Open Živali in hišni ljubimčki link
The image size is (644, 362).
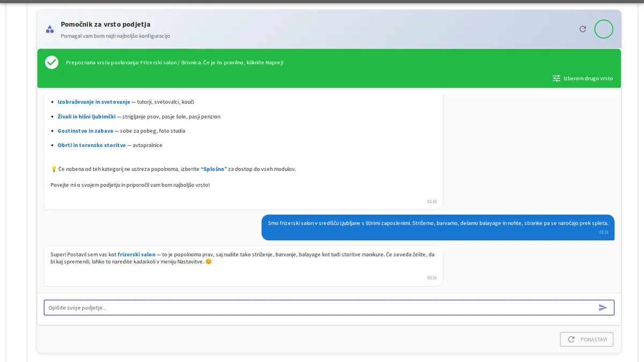point(86,116)
